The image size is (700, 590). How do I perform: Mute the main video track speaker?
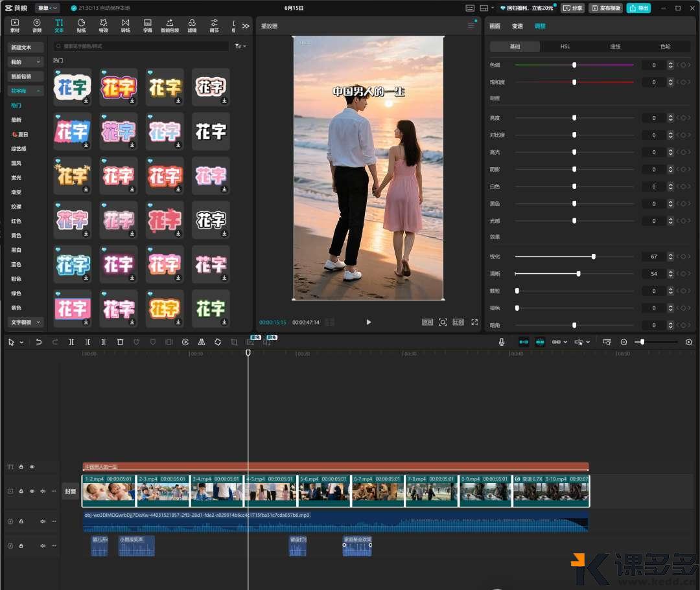pos(43,491)
